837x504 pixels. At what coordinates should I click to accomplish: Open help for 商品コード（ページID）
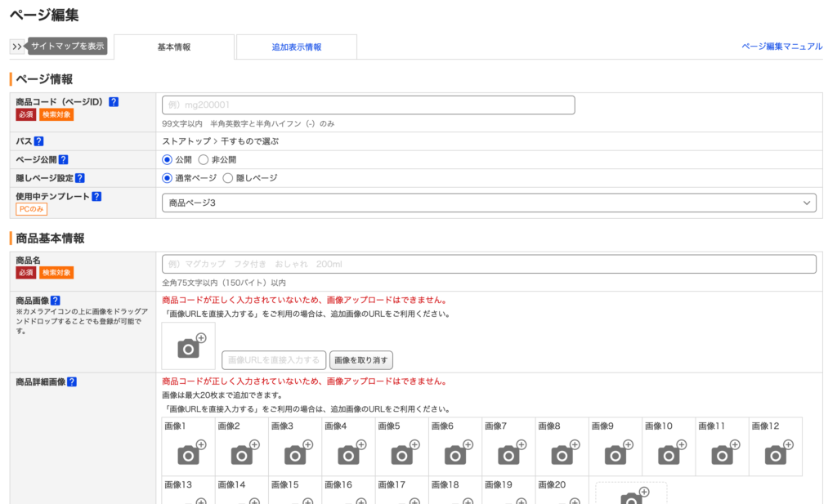tap(114, 101)
